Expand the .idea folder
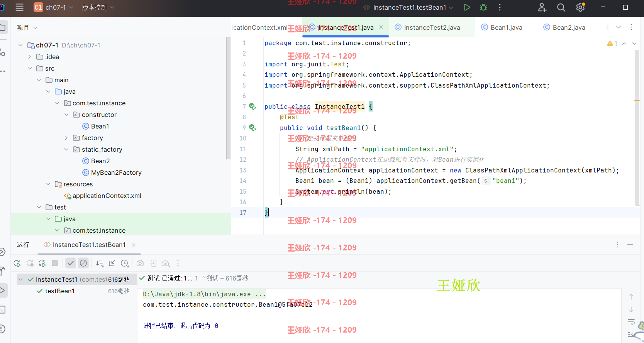Viewport: 644px width, 343px height. (30, 57)
